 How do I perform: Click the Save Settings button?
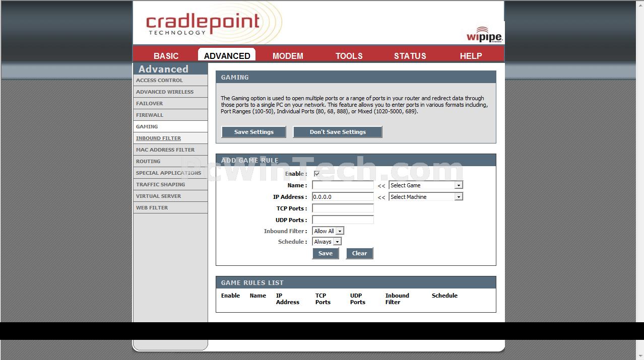(x=253, y=132)
